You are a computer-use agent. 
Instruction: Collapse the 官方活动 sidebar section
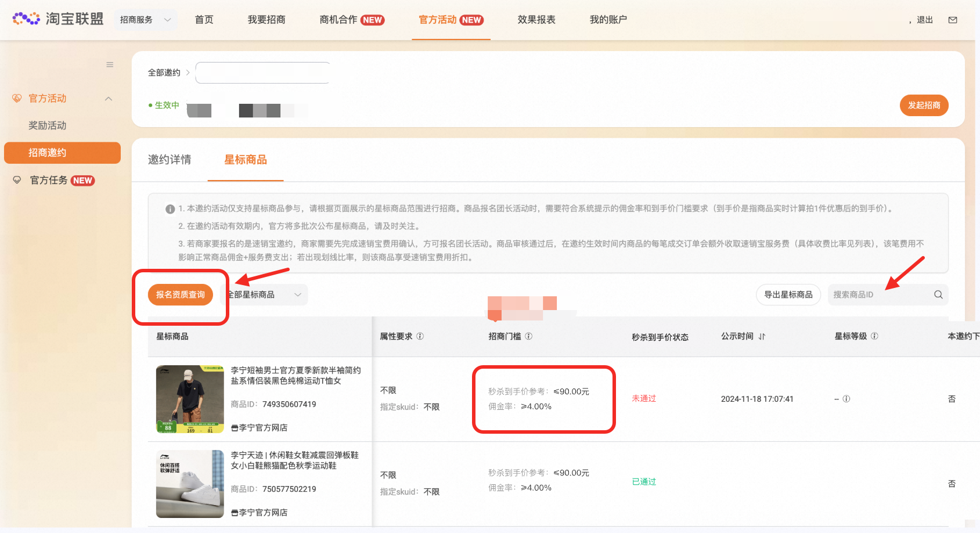pyautogui.click(x=109, y=99)
